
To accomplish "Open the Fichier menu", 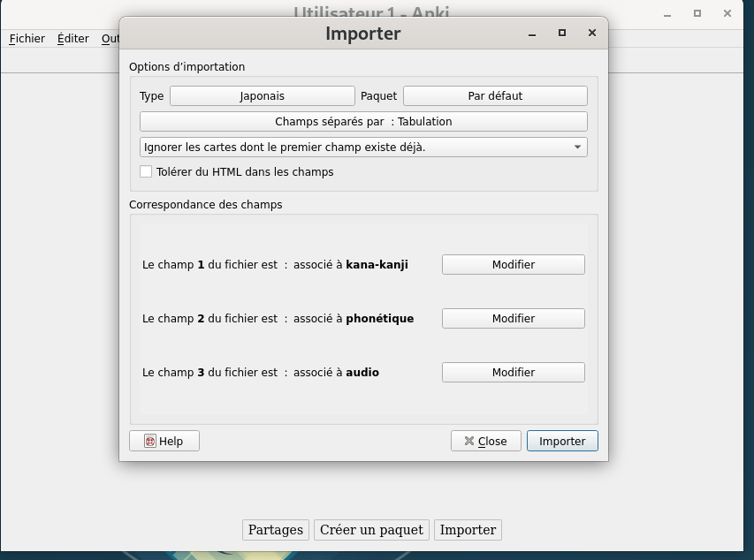I will [x=27, y=39].
